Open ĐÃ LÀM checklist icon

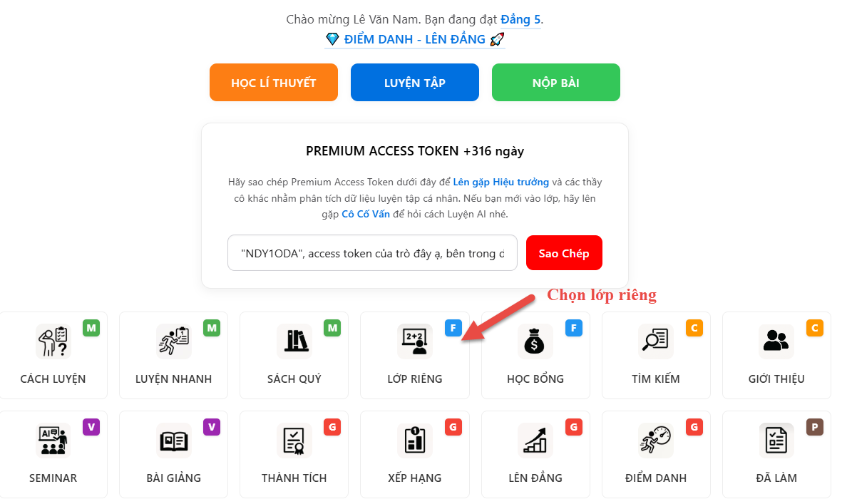[776, 441]
